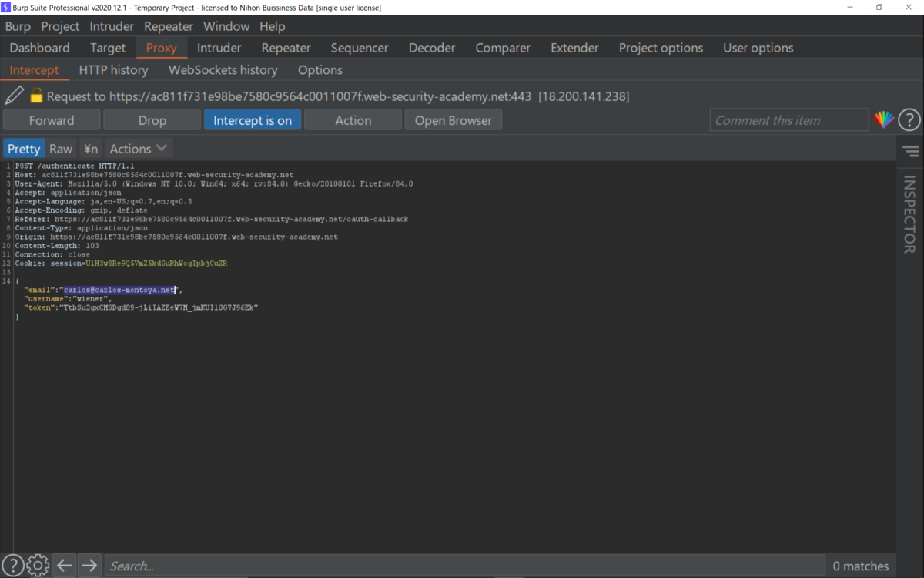
Task: Open the help question mark beside comment
Action: coord(909,120)
